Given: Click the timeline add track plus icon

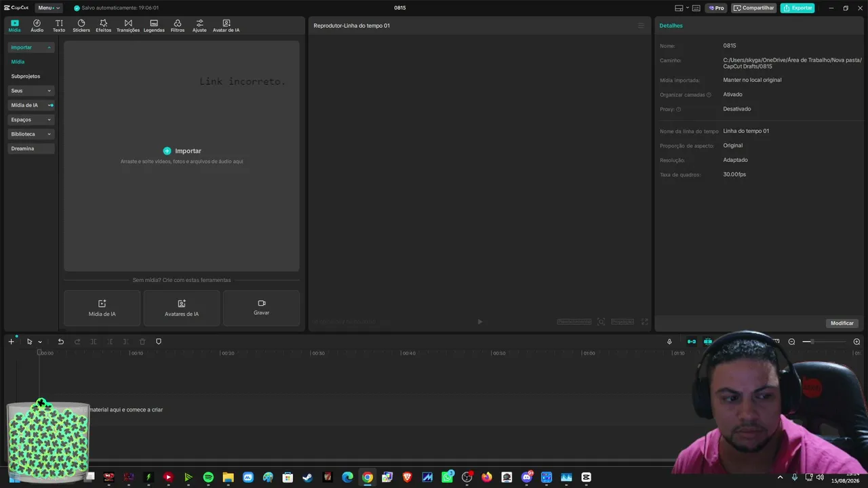Looking at the screenshot, I should point(11,342).
